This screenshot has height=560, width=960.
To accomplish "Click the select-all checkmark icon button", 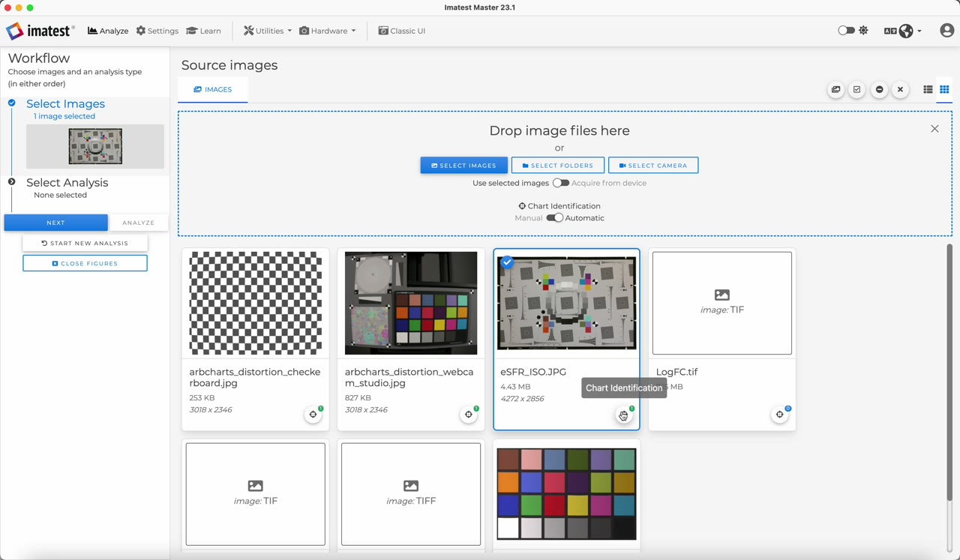I will click(x=857, y=90).
